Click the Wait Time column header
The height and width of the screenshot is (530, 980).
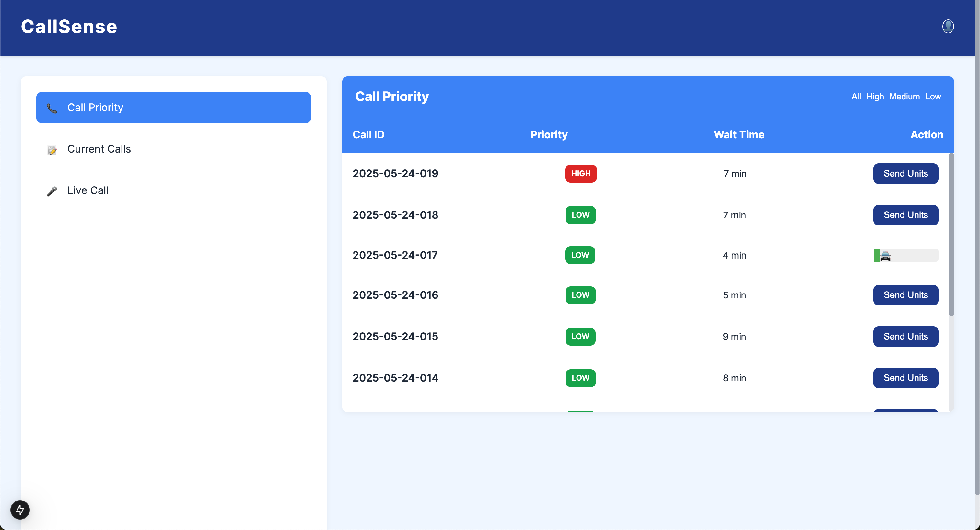pos(739,134)
